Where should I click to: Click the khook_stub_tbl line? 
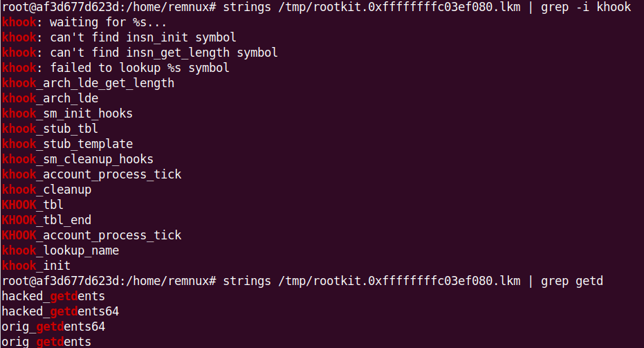click(x=50, y=129)
